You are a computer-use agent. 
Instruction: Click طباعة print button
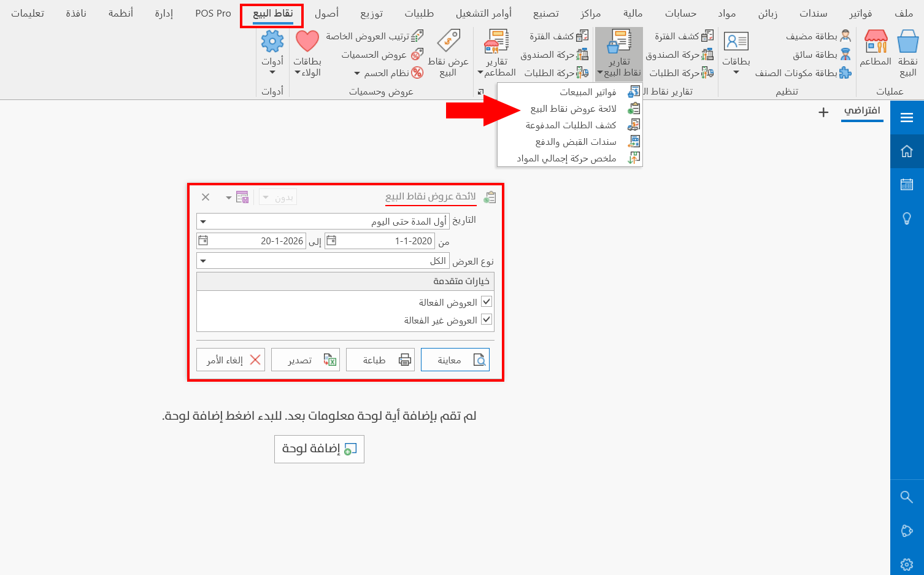pos(380,360)
